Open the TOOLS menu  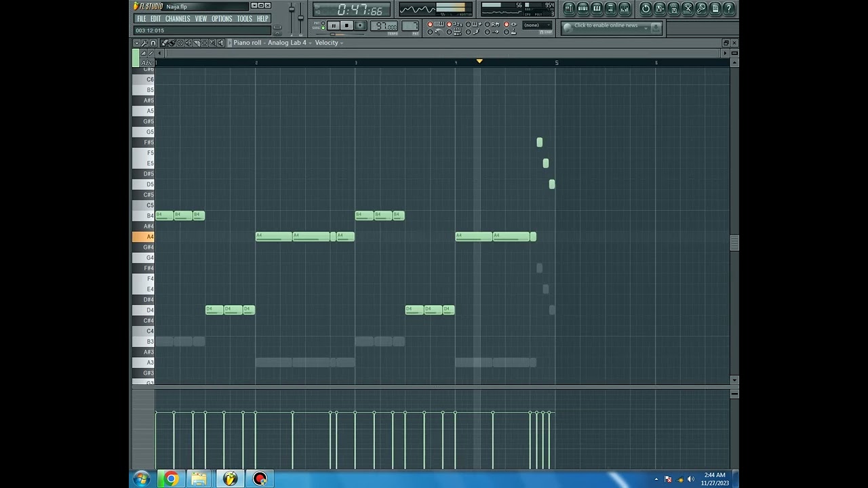pos(244,18)
